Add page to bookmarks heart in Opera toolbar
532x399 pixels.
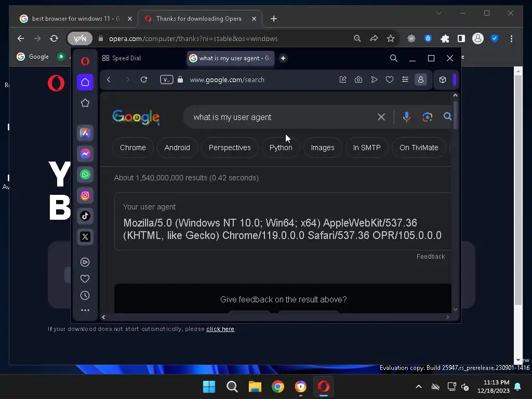click(x=390, y=79)
